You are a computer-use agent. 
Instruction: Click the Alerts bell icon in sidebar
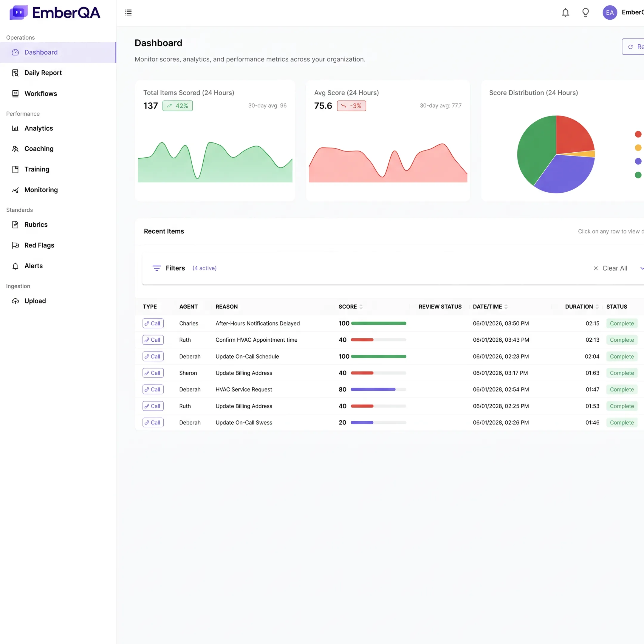(15, 266)
